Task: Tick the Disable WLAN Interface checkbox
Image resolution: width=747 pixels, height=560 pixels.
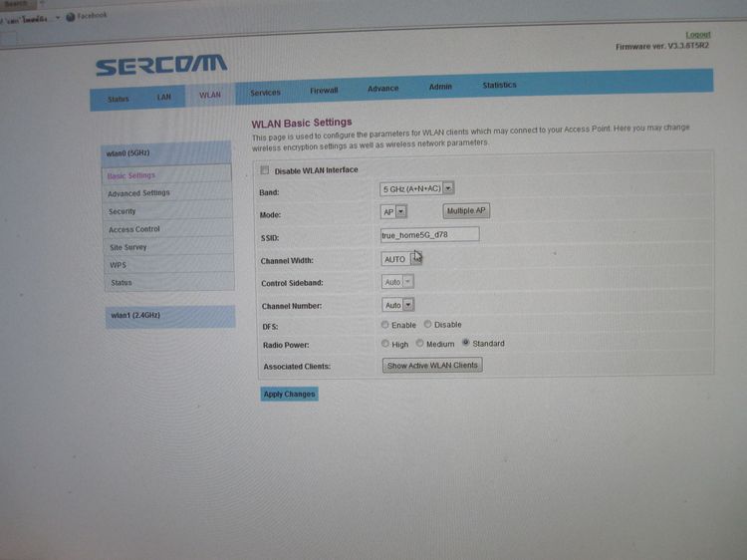Action: pyautogui.click(x=264, y=170)
